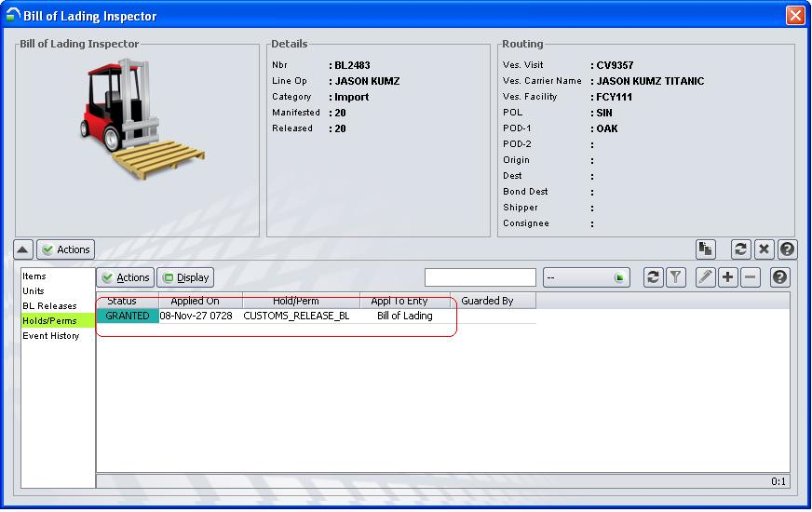Select the GRANTED status cell
Viewport: 812px width, 512px height.
tap(128, 316)
